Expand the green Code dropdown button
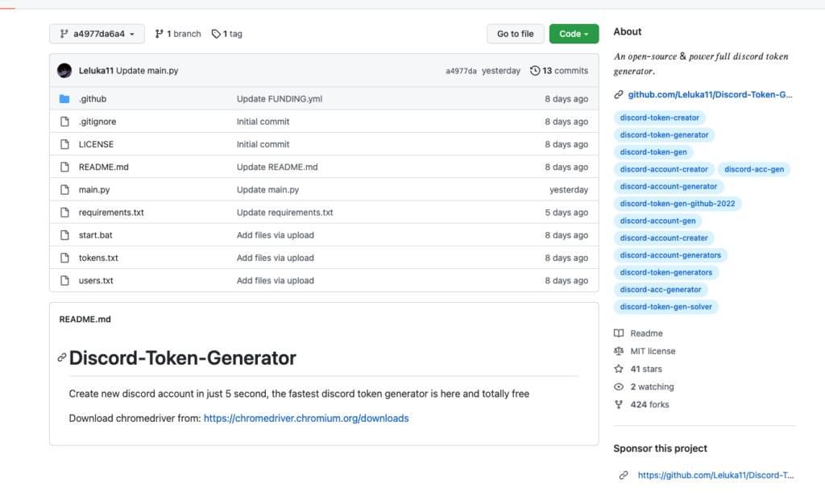 574,34
